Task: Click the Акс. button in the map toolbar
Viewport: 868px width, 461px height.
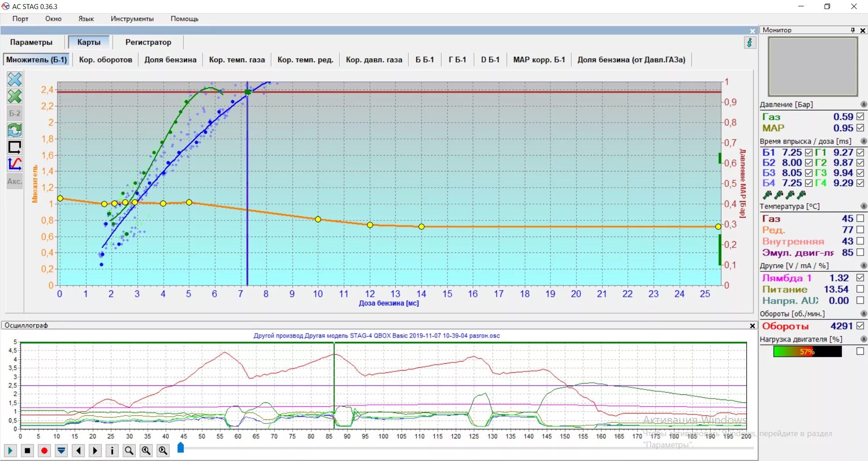Action: click(14, 181)
